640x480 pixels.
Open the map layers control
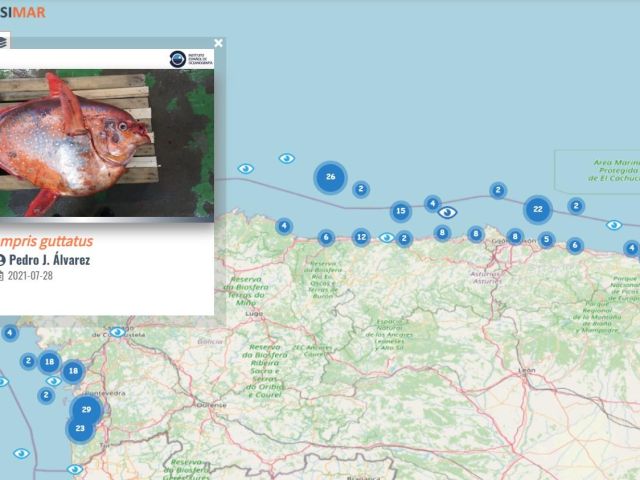[x=3, y=41]
